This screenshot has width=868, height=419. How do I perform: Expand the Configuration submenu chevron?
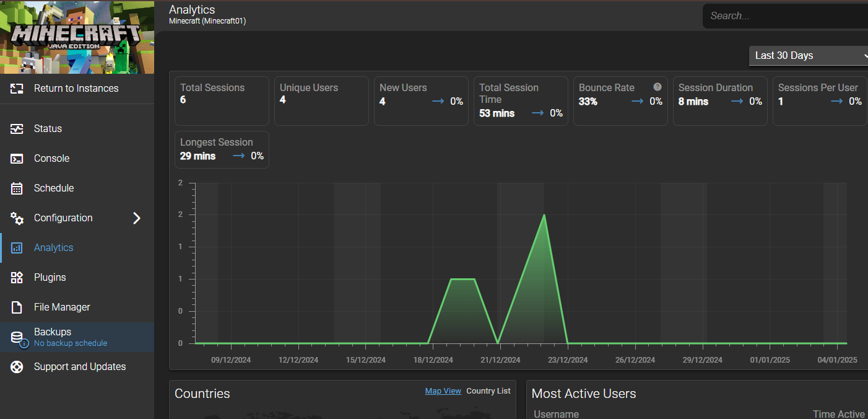pos(137,218)
